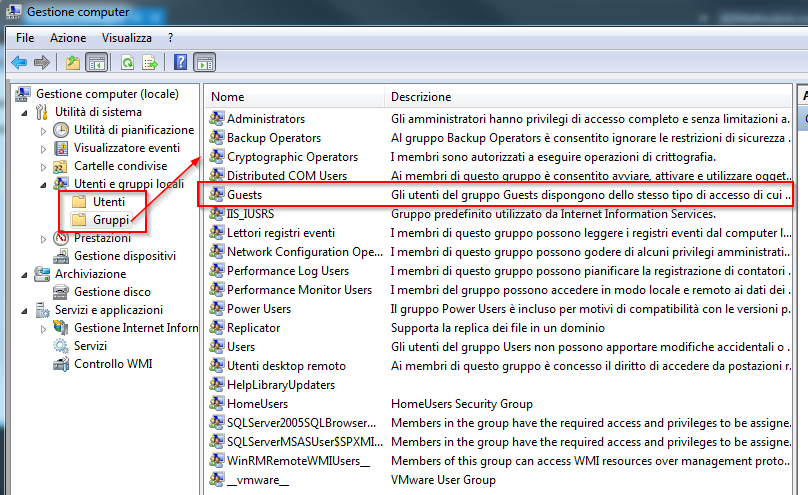Select the Guests group row

[245, 193]
